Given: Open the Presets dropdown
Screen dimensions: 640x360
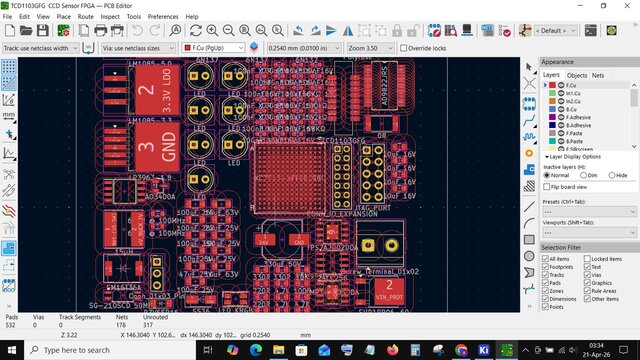Looking at the screenshot, I should point(589,212).
